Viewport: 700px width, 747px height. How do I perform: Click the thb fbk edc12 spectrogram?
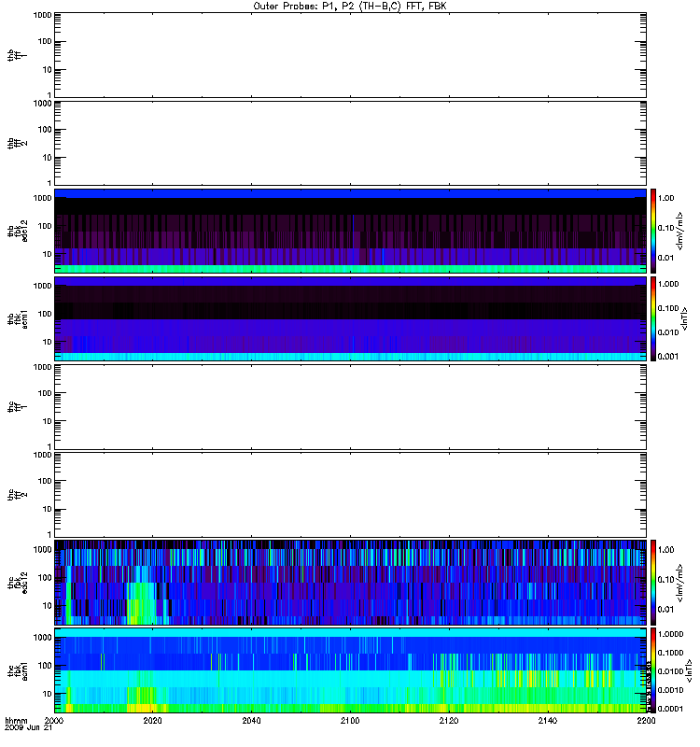(x=350, y=230)
